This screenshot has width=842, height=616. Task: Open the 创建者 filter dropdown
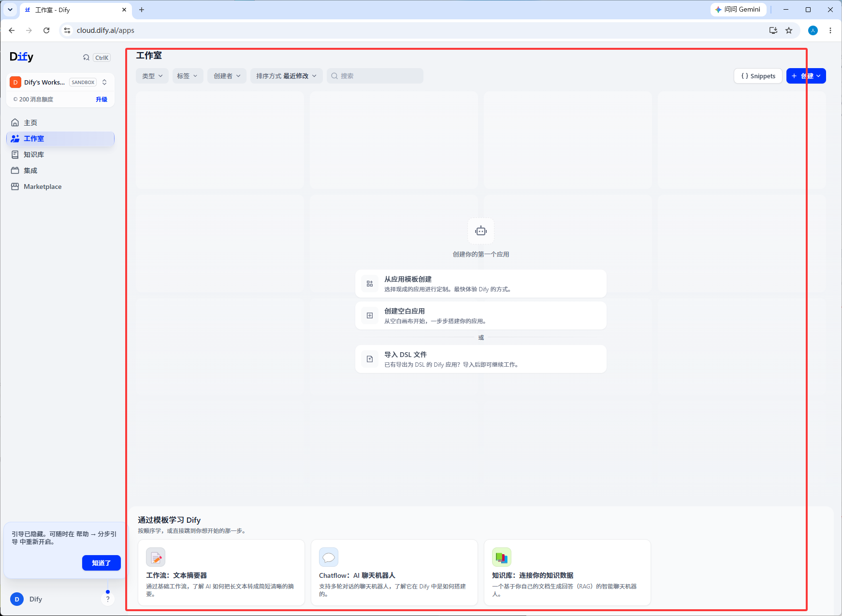(227, 76)
